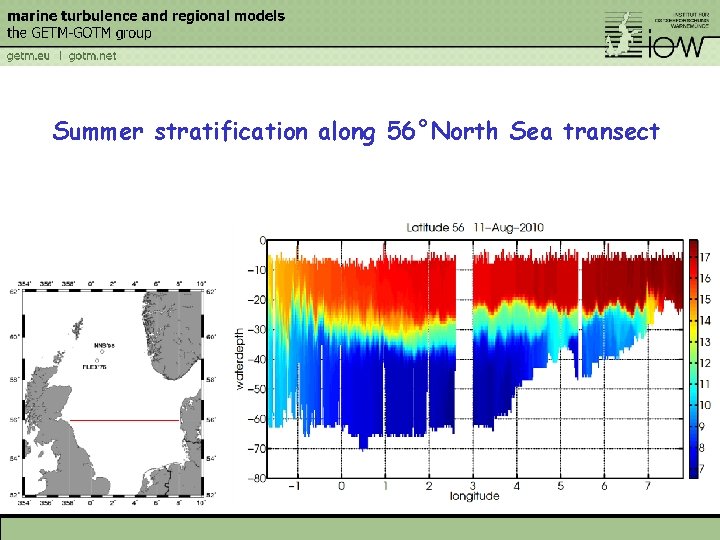Click the North Sea map thumbnail
Screen dimensions: 720x540
tap(112, 393)
